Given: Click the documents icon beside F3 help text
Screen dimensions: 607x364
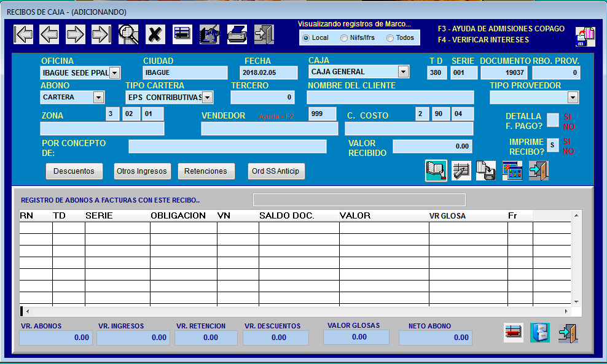Looking at the screenshot, I should pyautogui.click(x=585, y=37).
